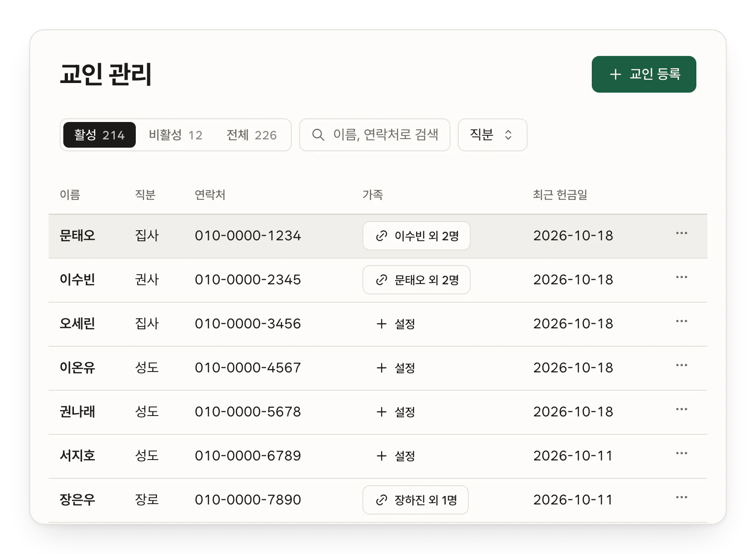Open family link 문태오 외 2명

[x=417, y=280]
